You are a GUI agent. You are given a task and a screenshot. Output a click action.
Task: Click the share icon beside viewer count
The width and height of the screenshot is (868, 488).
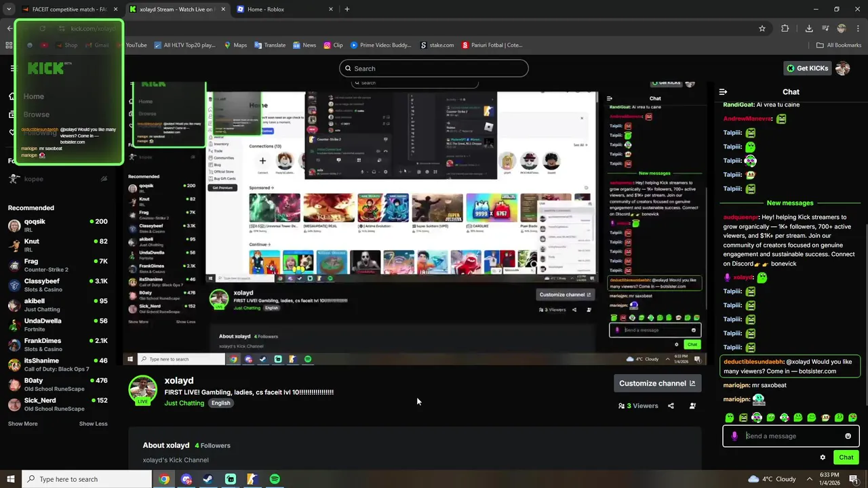tap(671, 406)
